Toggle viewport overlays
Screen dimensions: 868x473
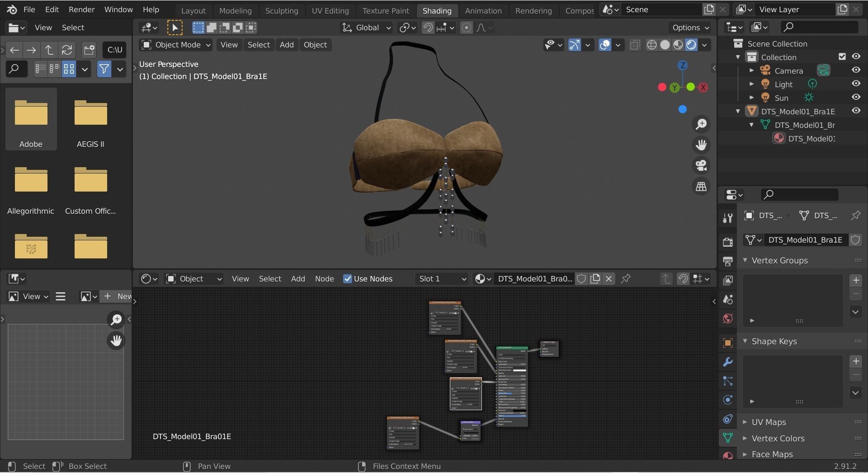[605, 45]
